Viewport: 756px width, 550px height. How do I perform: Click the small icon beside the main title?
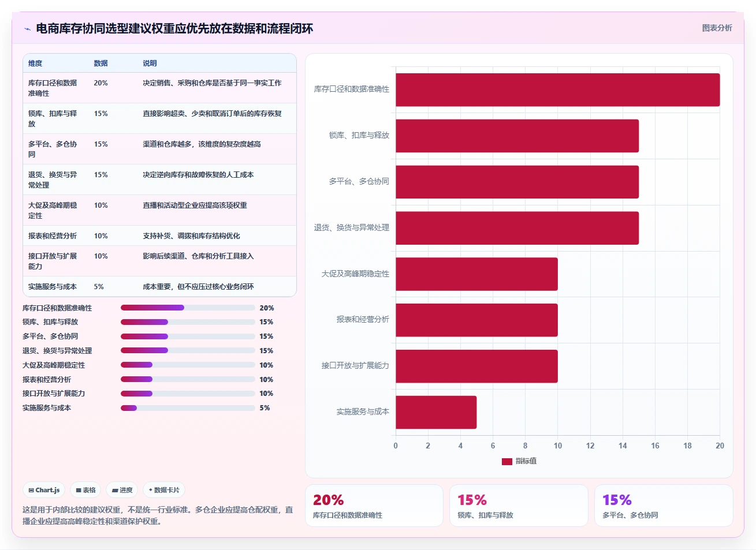tap(27, 29)
